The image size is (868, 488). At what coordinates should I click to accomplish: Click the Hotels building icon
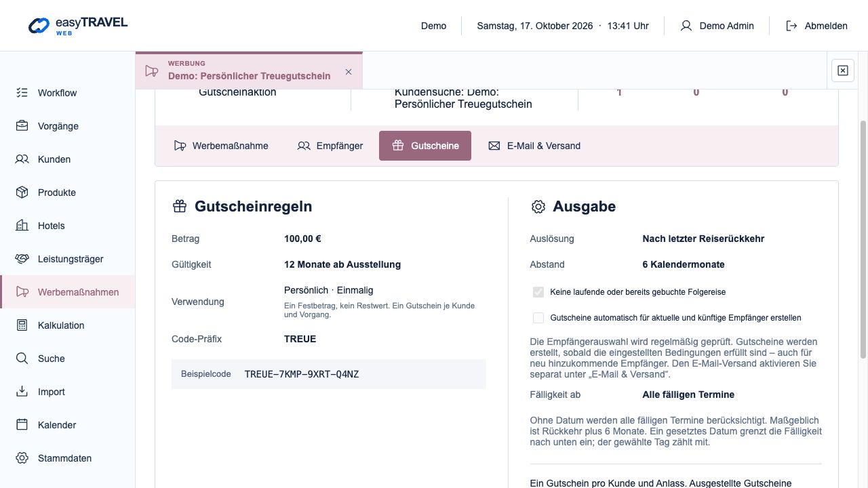[x=22, y=226]
